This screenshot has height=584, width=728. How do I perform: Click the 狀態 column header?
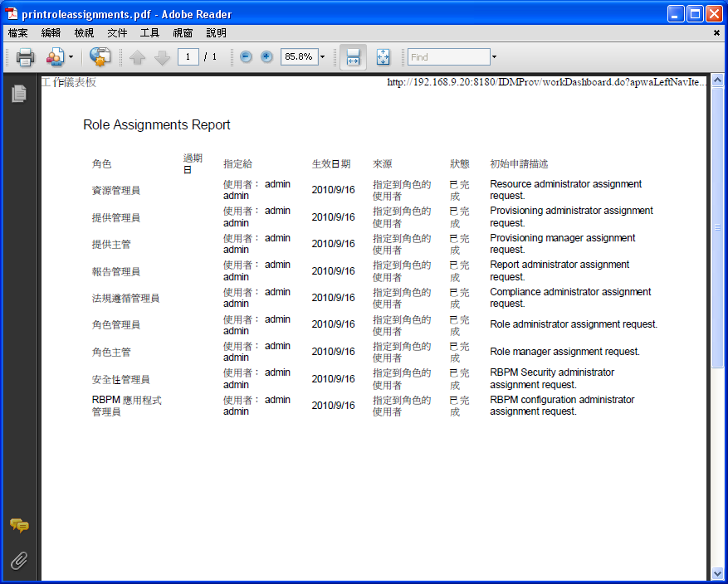(459, 163)
